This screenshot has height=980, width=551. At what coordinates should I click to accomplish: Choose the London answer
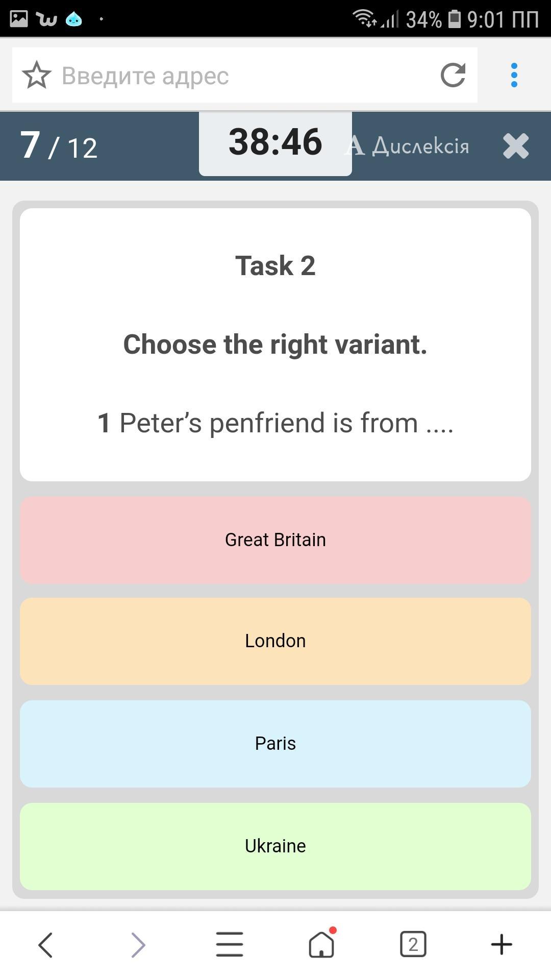[x=275, y=641]
